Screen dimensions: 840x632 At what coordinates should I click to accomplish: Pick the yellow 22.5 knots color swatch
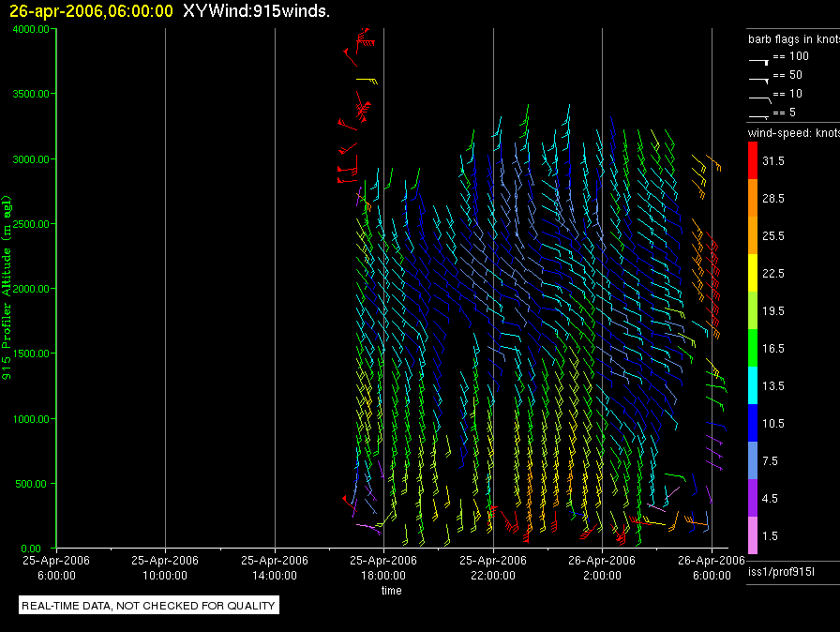pyautogui.click(x=753, y=273)
